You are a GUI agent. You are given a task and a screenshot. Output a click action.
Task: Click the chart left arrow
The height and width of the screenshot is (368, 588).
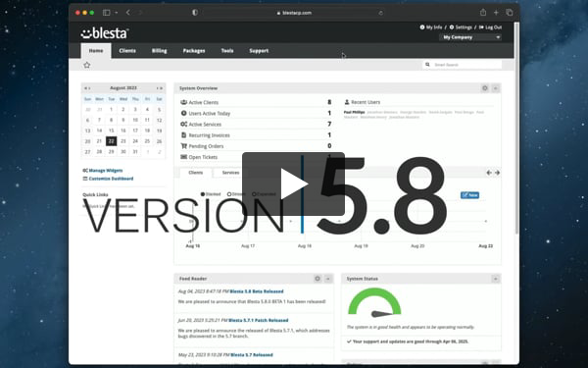click(x=489, y=173)
